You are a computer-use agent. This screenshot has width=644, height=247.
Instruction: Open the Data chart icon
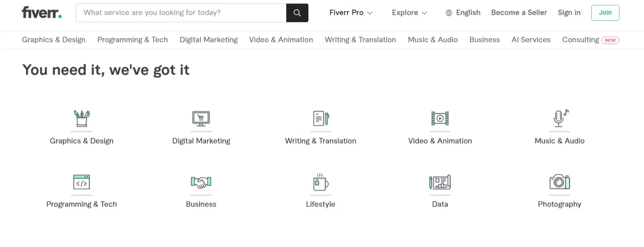pyautogui.click(x=440, y=182)
